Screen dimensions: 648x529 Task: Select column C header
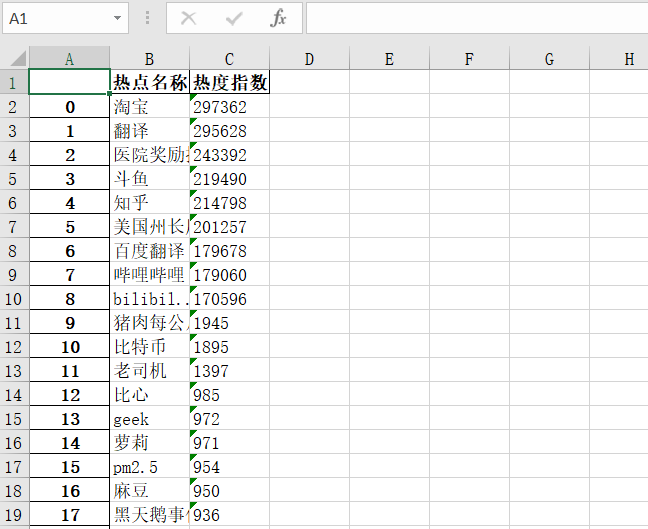[229, 58]
